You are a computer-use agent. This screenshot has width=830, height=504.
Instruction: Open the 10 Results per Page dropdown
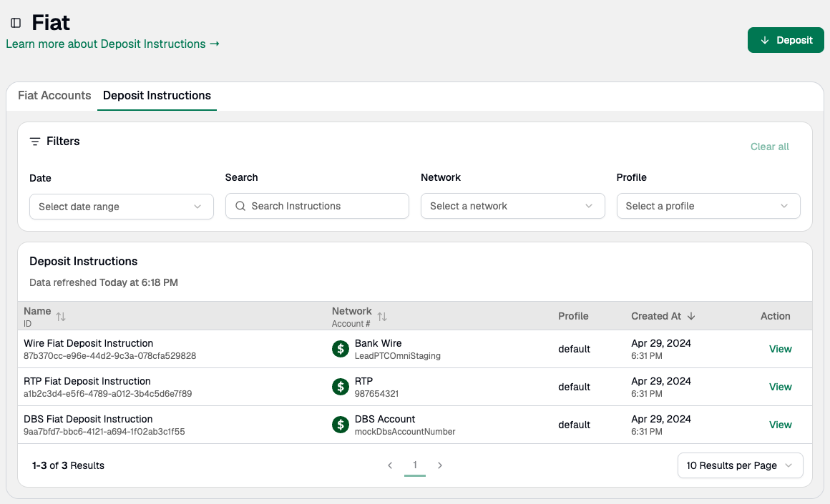pyautogui.click(x=740, y=465)
